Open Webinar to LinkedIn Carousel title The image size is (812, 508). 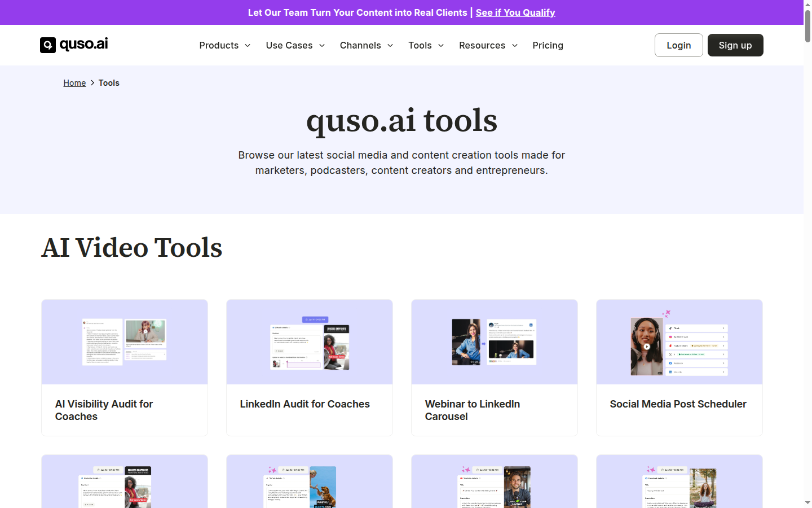pos(473,410)
